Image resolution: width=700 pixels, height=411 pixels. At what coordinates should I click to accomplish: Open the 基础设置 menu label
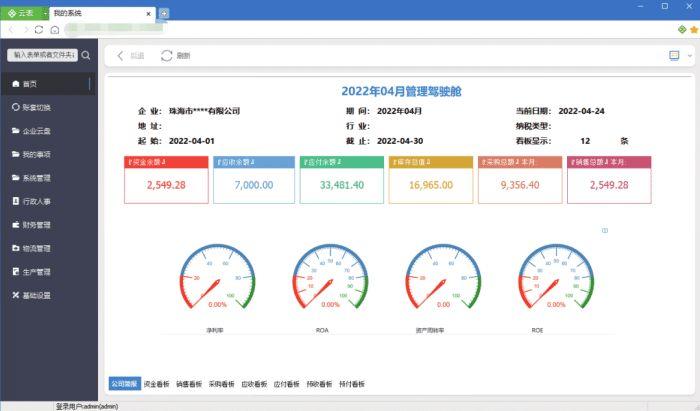click(37, 295)
